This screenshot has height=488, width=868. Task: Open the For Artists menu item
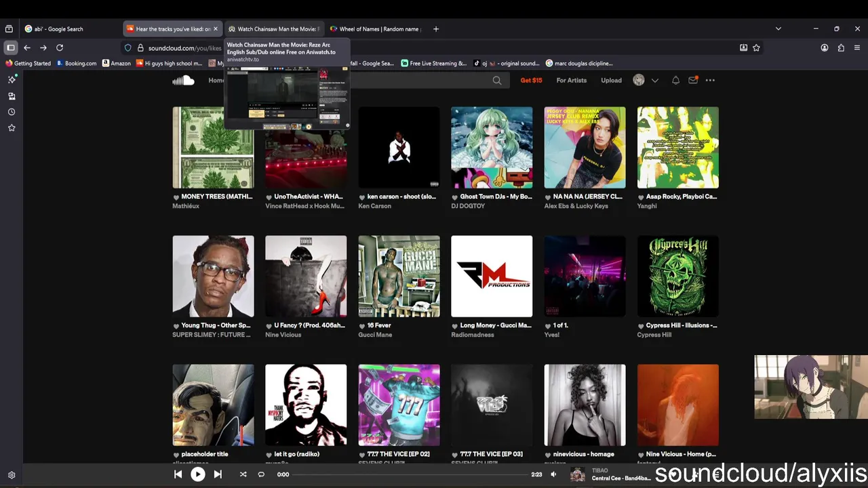click(572, 81)
